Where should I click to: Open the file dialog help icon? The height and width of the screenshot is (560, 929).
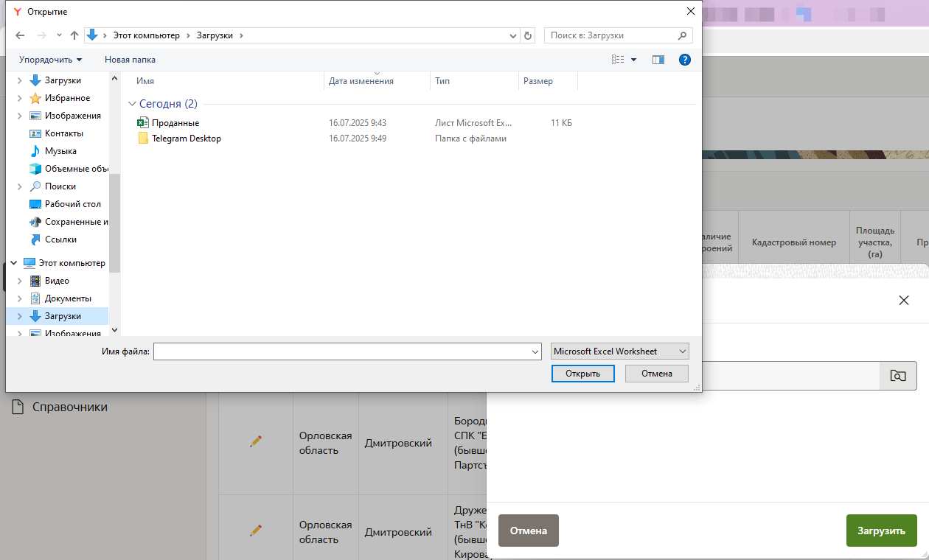click(x=684, y=60)
